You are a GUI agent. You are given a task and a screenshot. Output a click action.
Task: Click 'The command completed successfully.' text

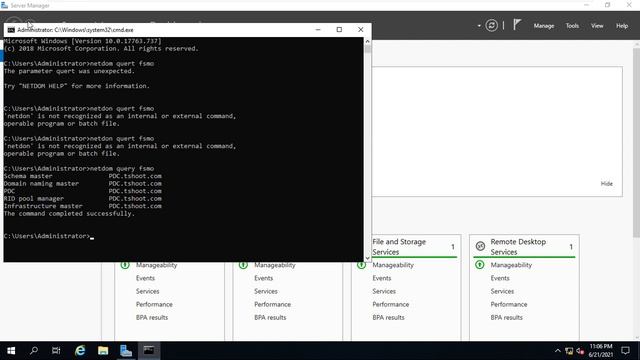click(69, 213)
